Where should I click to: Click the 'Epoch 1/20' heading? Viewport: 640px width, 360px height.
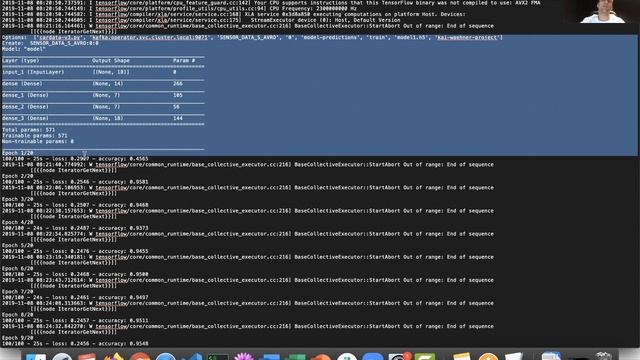(x=18, y=153)
